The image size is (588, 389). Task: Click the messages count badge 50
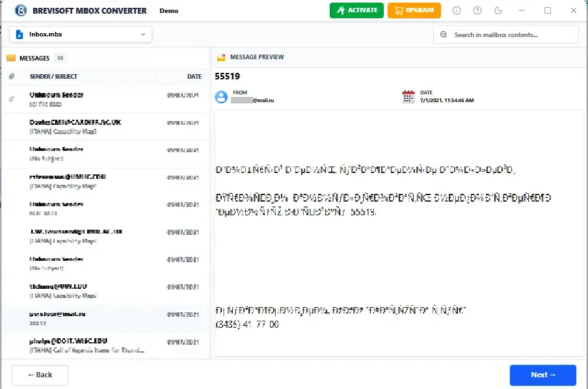(x=60, y=58)
